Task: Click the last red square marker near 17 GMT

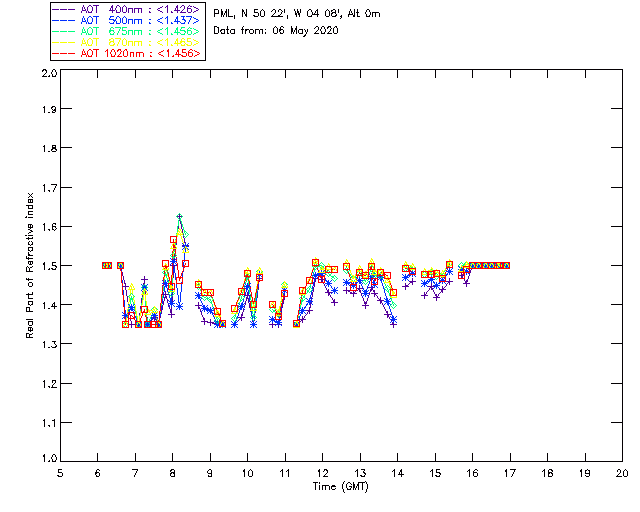Action: pyautogui.click(x=506, y=265)
